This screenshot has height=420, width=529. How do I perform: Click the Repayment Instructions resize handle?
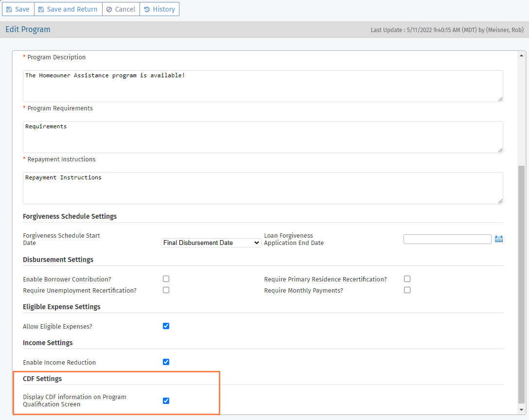pos(500,201)
